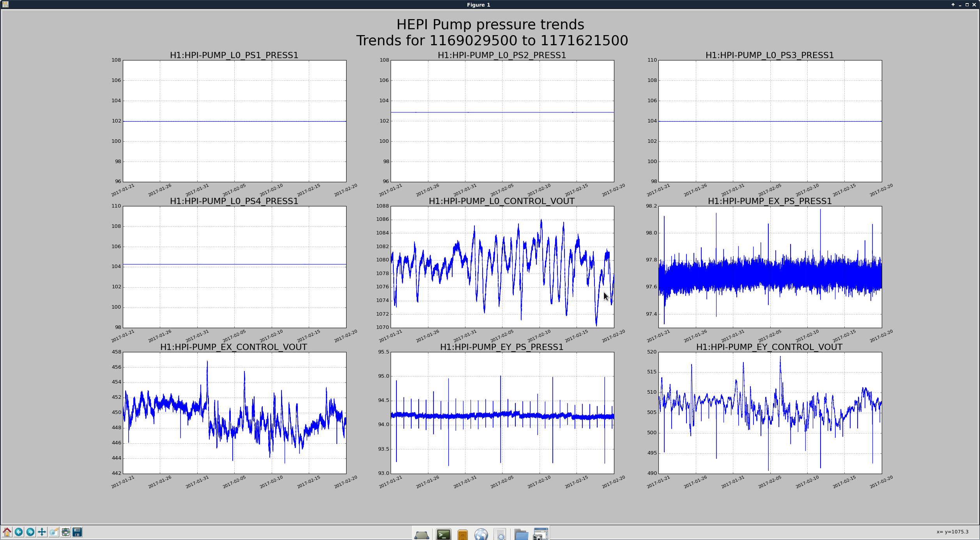Click the cursor coordinate readout y=1075.3
The width and height of the screenshot is (980, 540).
[952, 532]
